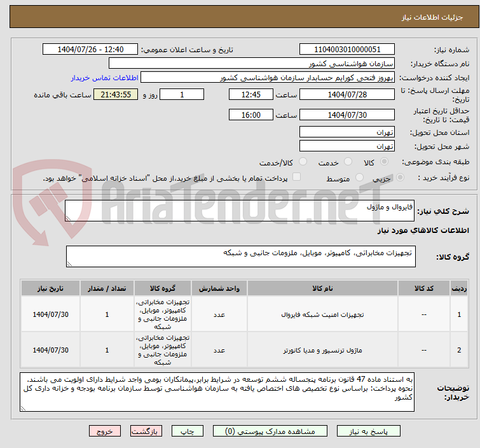
Task: Toggle the اسناد خزانه اسلامی payment checkbox
Action: click(296, 177)
